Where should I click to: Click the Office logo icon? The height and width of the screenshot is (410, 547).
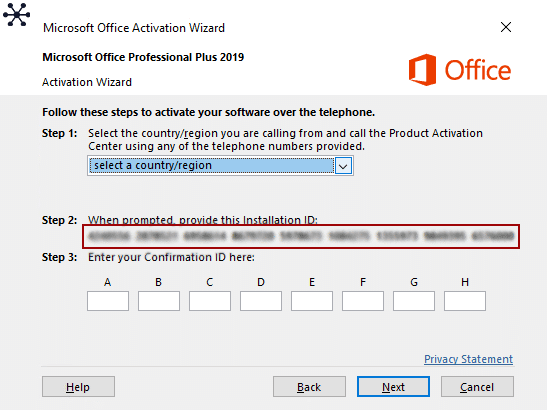422,70
